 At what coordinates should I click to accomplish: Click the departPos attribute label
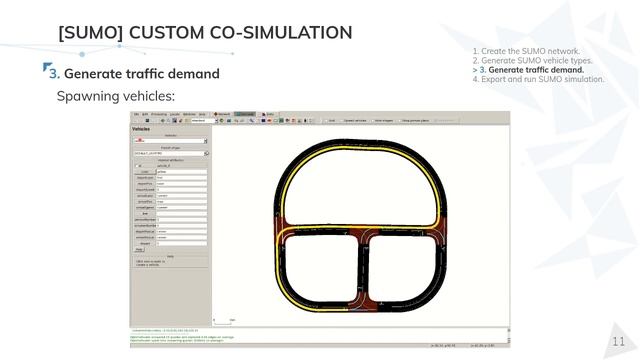145,184
